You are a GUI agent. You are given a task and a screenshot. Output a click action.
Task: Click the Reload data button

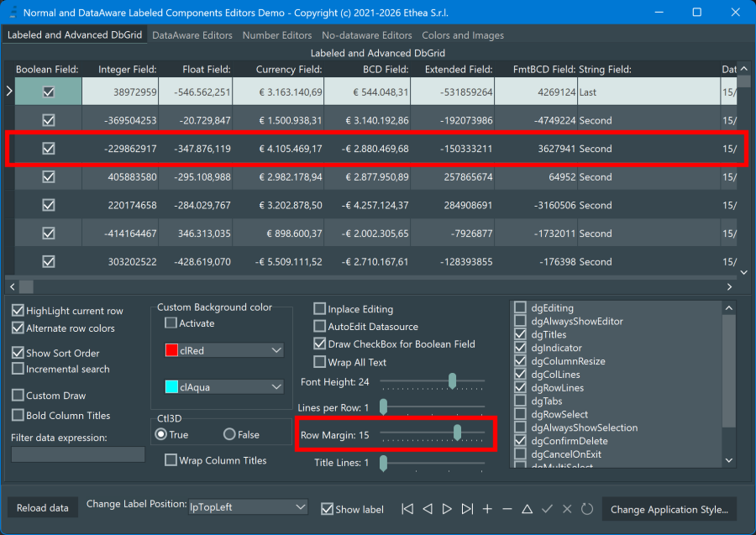(43, 508)
